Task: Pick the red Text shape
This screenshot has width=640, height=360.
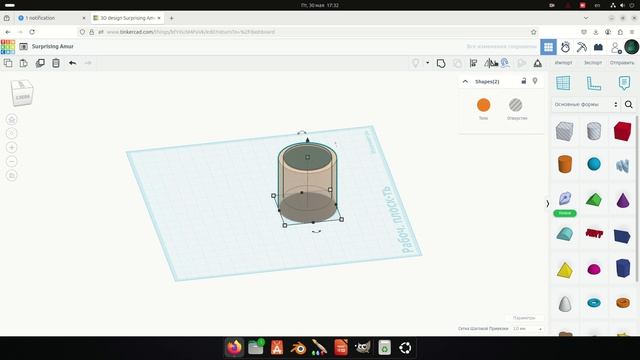Action: (594, 233)
